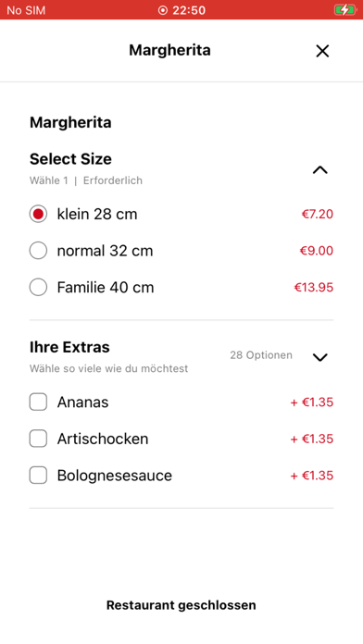363x644 pixels.
Task: Expand the Ihre Extras chevron
Action: point(319,357)
